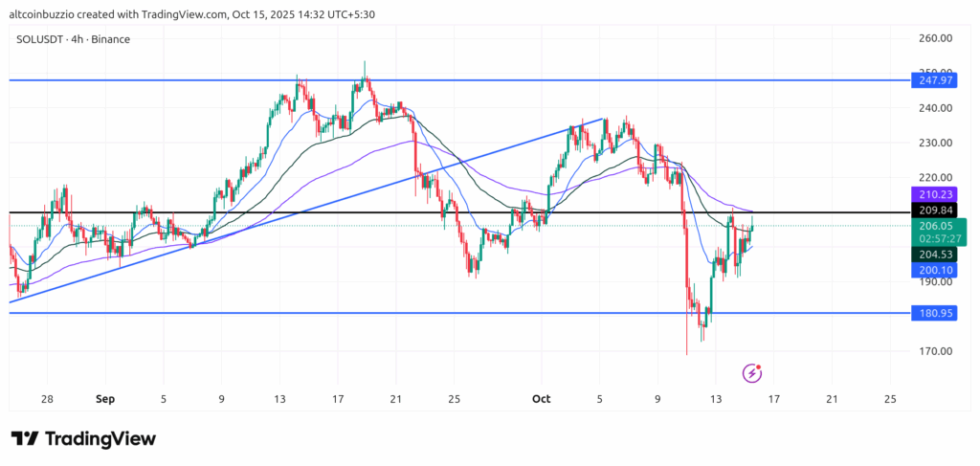Click the 260.00 price axis tick

click(934, 38)
